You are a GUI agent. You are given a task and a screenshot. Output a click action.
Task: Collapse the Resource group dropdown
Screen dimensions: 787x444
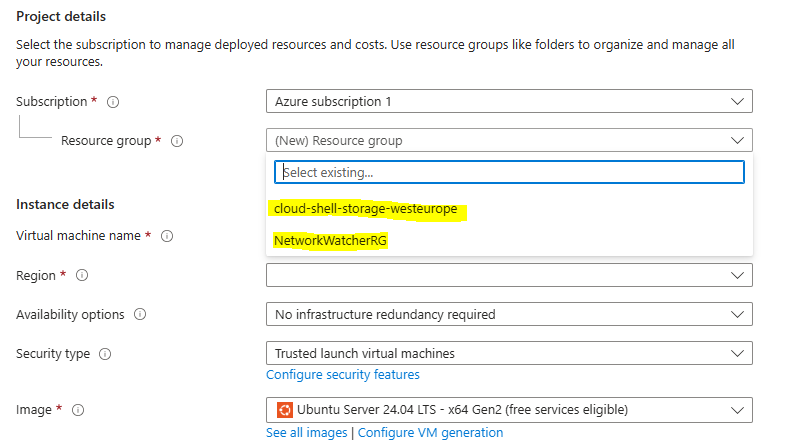[x=509, y=140]
